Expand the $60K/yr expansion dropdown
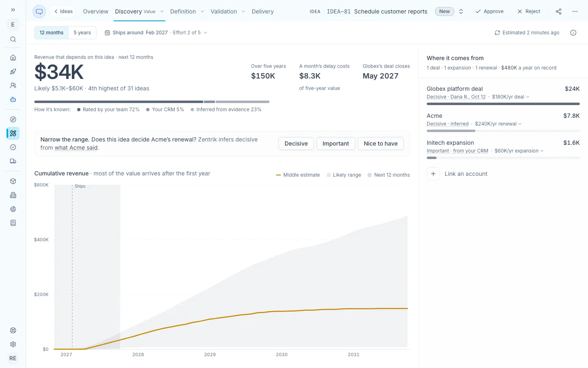 pyautogui.click(x=519, y=151)
